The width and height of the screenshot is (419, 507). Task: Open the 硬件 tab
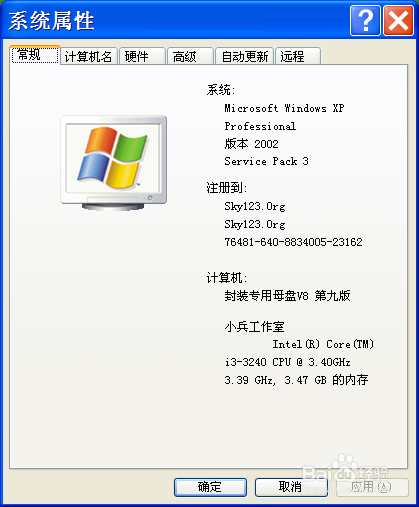click(142, 56)
